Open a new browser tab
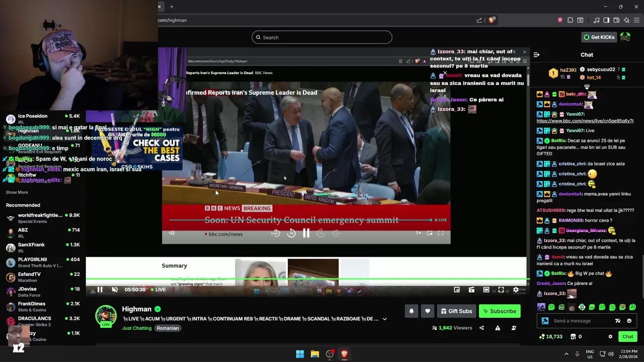 tap(172, 7)
